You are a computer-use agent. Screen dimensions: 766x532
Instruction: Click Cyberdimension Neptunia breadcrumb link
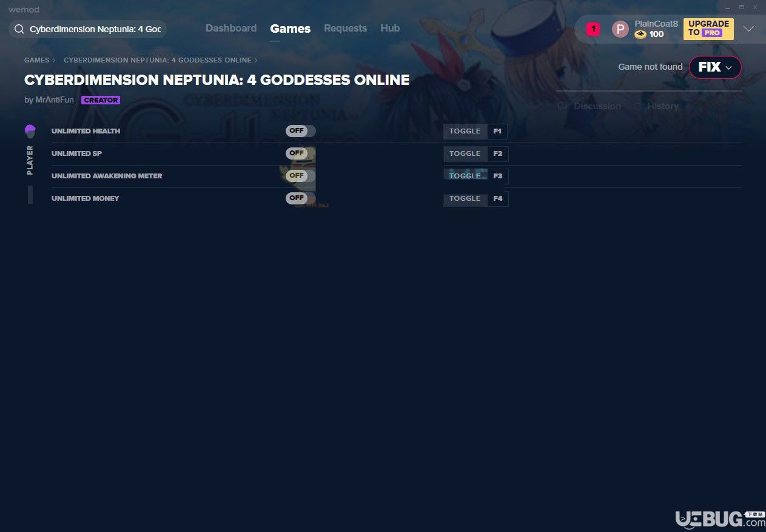click(x=158, y=61)
